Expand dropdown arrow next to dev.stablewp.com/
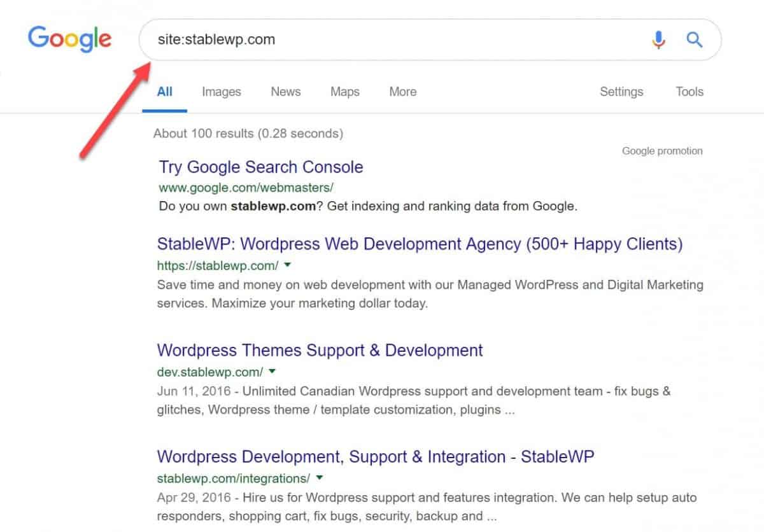This screenshot has width=764, height=532. (272, 371)
